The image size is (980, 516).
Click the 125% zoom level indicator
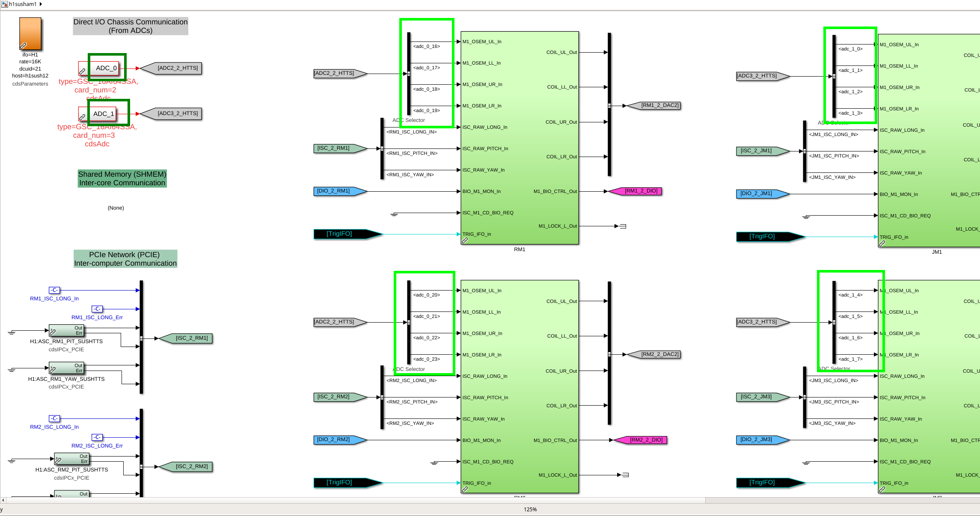pos(530,509)
